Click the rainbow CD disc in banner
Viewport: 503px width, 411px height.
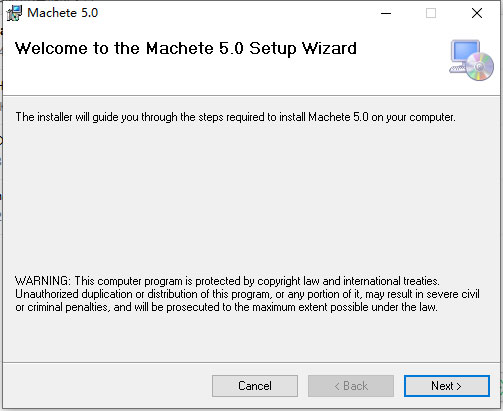click(480, 66)
